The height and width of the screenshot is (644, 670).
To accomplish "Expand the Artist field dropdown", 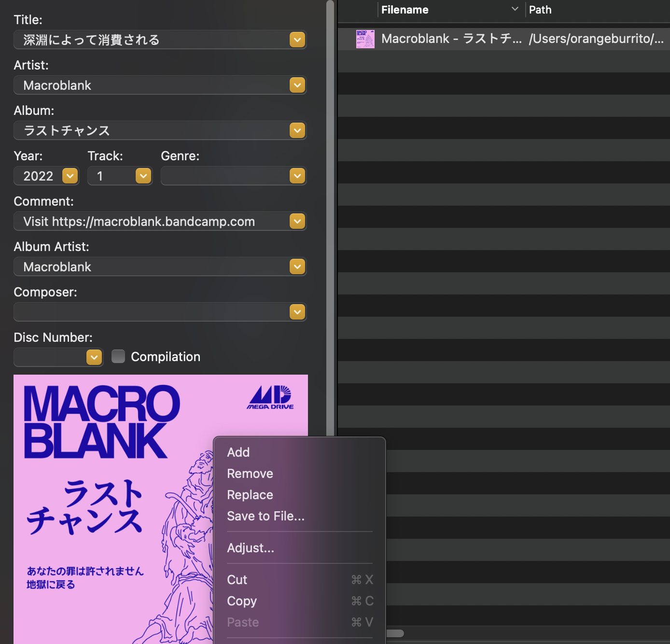I will (x=297, y=85).
